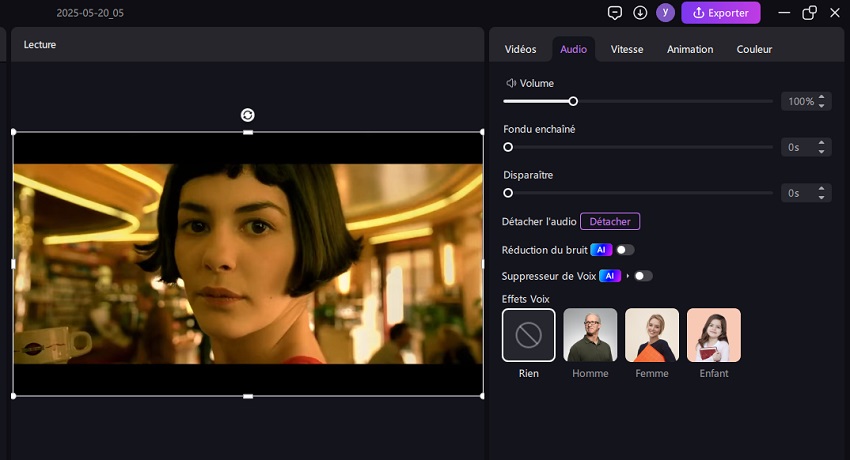Click the Fondu enchaîné slider handle
Image resolution: width=850 pixels, height=460 pixels.
(508, 147)
